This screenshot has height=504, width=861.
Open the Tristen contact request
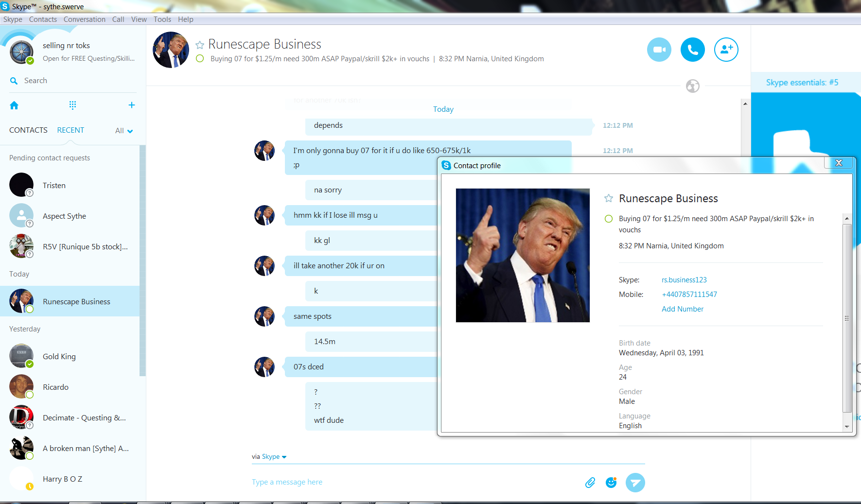pos(70,185)
